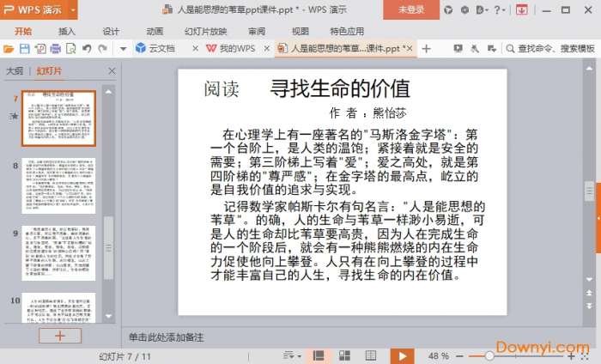Click main editor scroll up arrow
Screen dimensions: 601x364
coord(589,69)
